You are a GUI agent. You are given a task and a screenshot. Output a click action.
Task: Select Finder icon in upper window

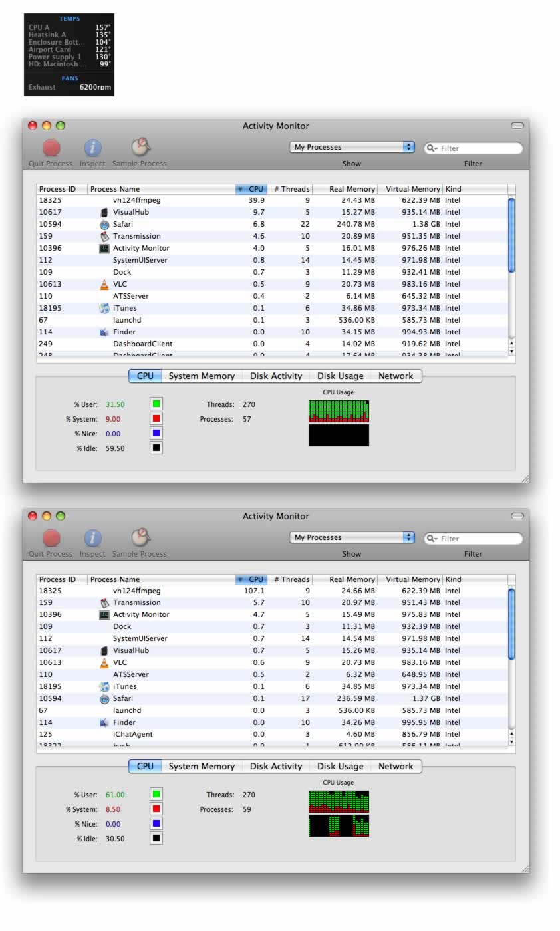[104, 332]
